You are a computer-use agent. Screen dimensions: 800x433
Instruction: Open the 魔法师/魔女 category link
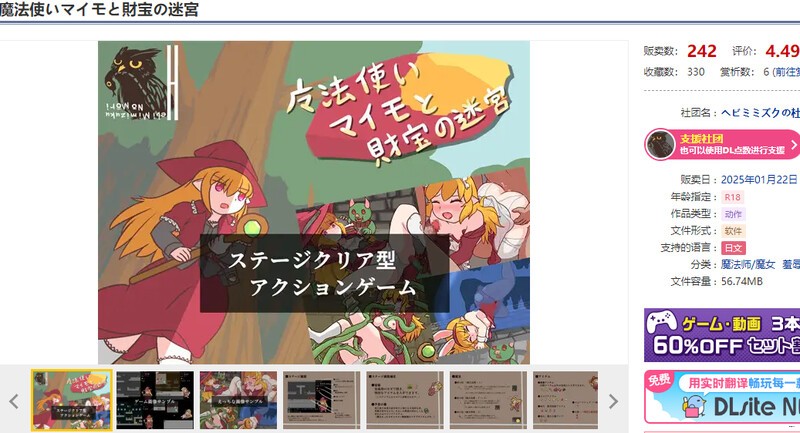pyautogui.click(x=746, y=265)
